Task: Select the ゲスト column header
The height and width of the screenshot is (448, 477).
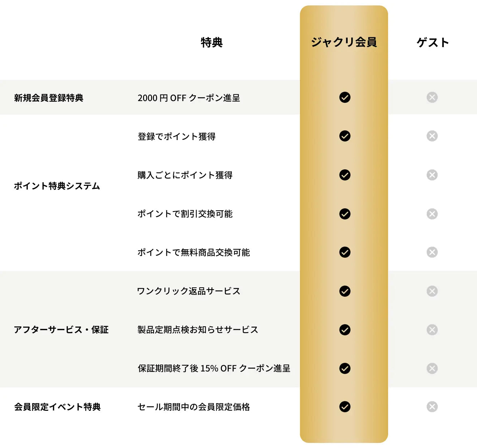Action: click(433, 42)
